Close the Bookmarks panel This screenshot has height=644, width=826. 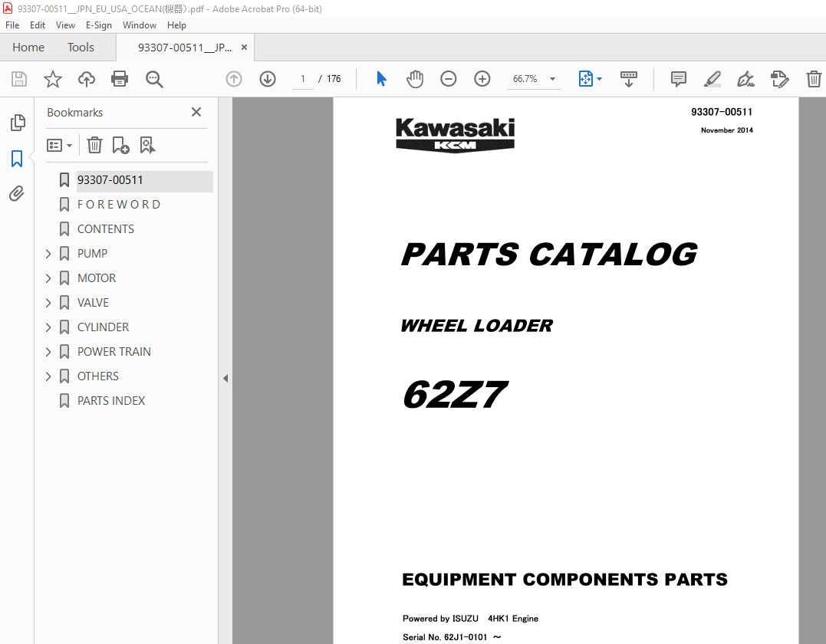click(x=196, y=112)
